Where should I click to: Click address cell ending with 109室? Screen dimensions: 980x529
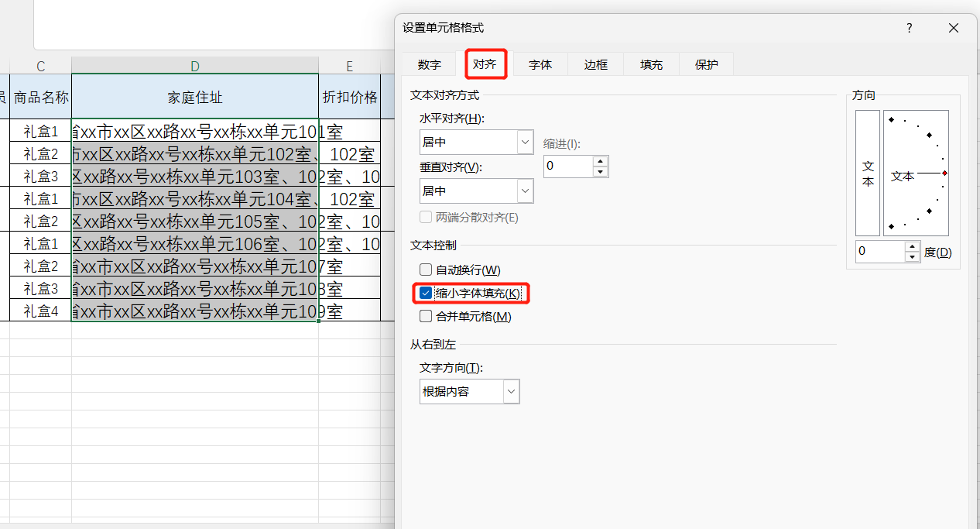click(195, 311)
